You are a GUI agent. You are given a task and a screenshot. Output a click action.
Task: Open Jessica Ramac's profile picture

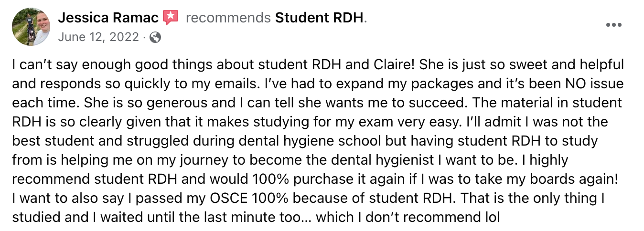[x=31, y=27]
